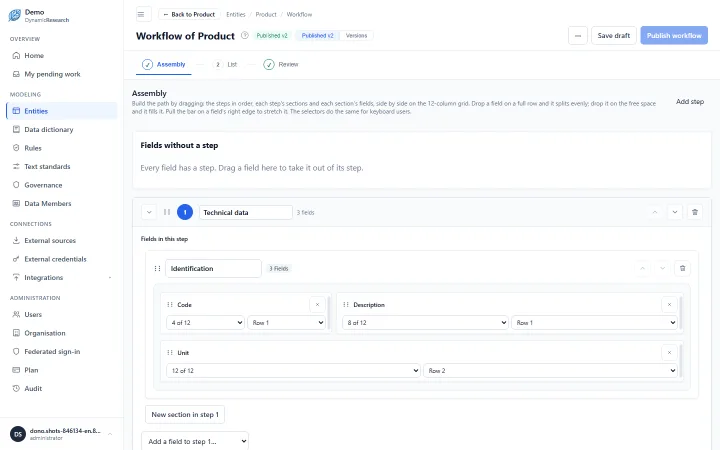The width and height of the screenshot is (720, 450).
Task: Open the Code field width dropdown showing 4 of 12
Action: (x=205, y=323)
